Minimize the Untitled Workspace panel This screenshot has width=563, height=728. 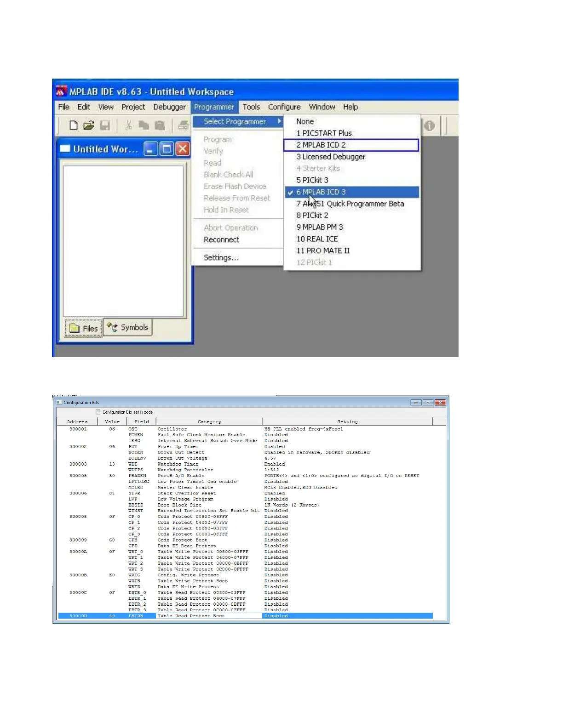(x=150, y=148)
